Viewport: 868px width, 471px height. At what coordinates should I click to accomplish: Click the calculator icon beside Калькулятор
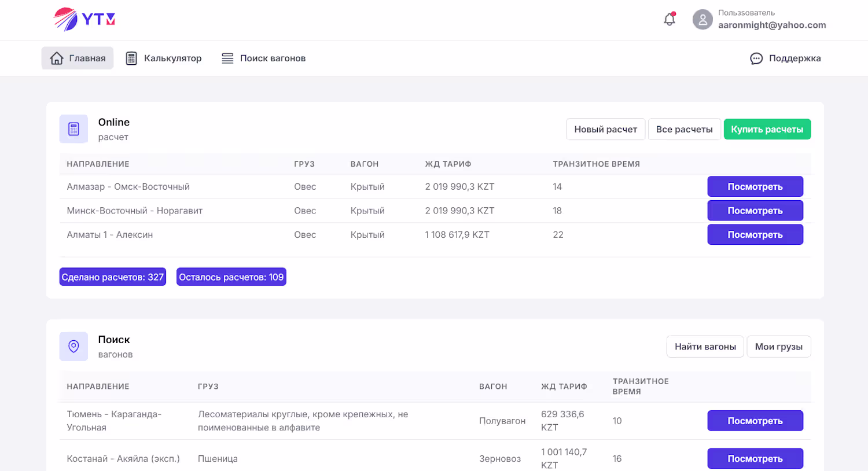pos(131,58)
